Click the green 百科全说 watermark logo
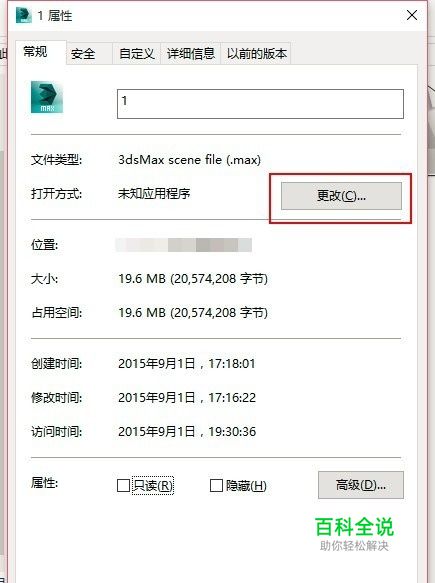 (354, 526)
